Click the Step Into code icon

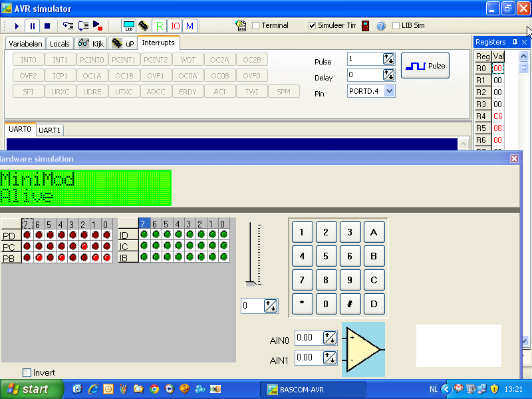[68, 26]
